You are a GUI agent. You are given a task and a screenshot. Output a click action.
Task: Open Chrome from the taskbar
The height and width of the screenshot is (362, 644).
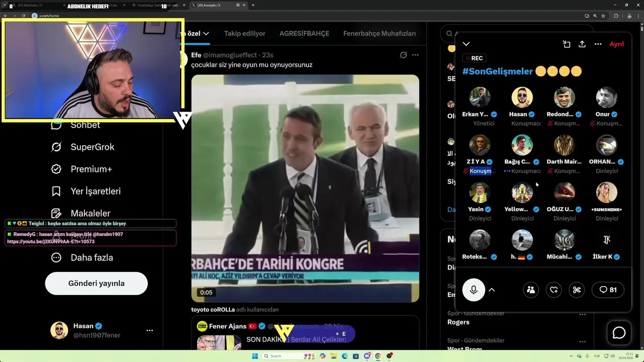pyautogui.click(x=378, y=356)
